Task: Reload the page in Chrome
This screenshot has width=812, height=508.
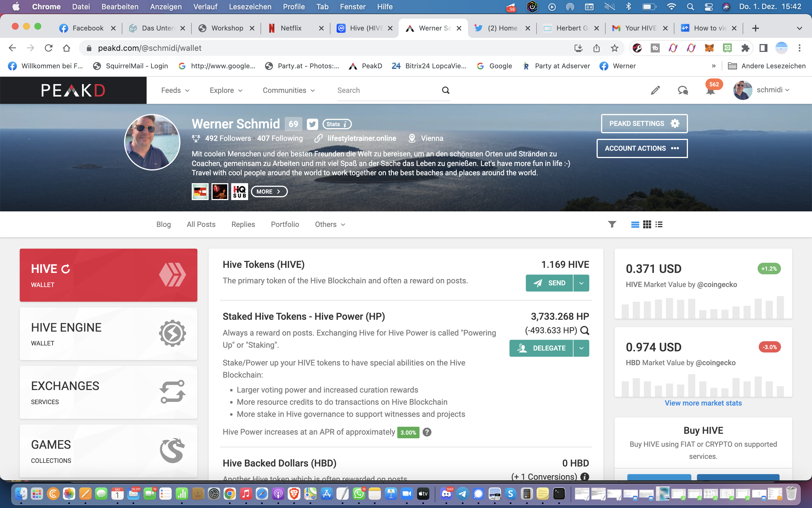Action: (49, 48)
